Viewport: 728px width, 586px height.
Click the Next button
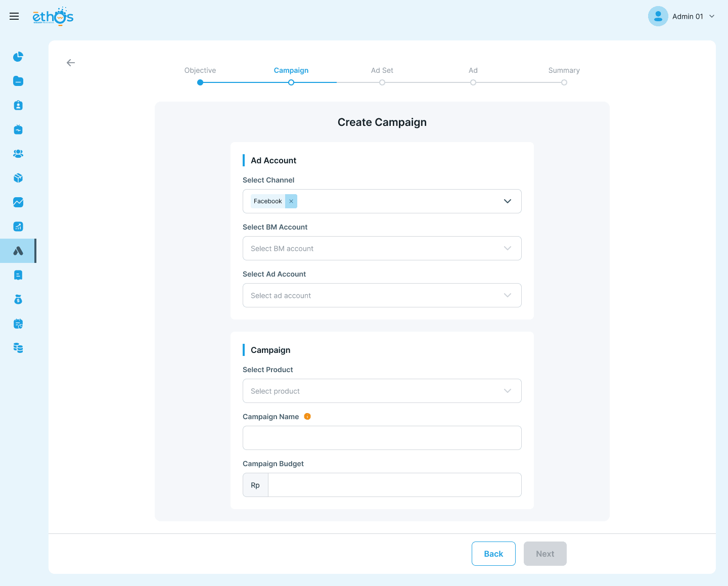(545, 554)
